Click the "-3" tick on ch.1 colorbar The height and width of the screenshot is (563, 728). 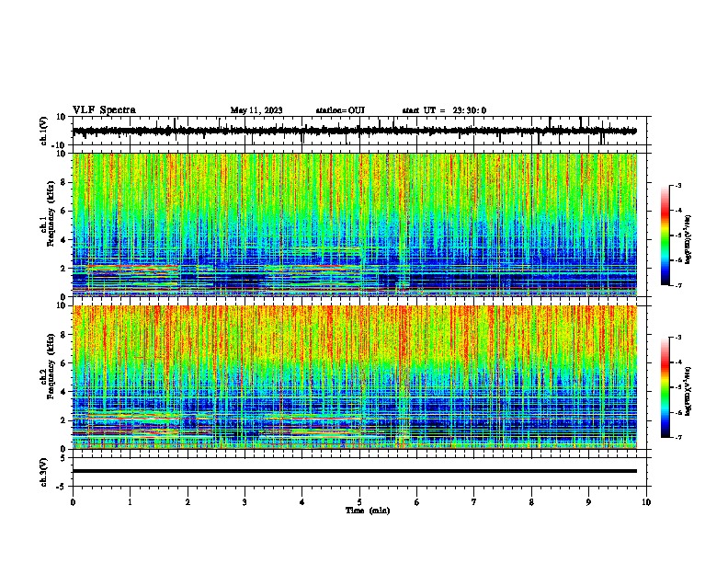(677, 186)
